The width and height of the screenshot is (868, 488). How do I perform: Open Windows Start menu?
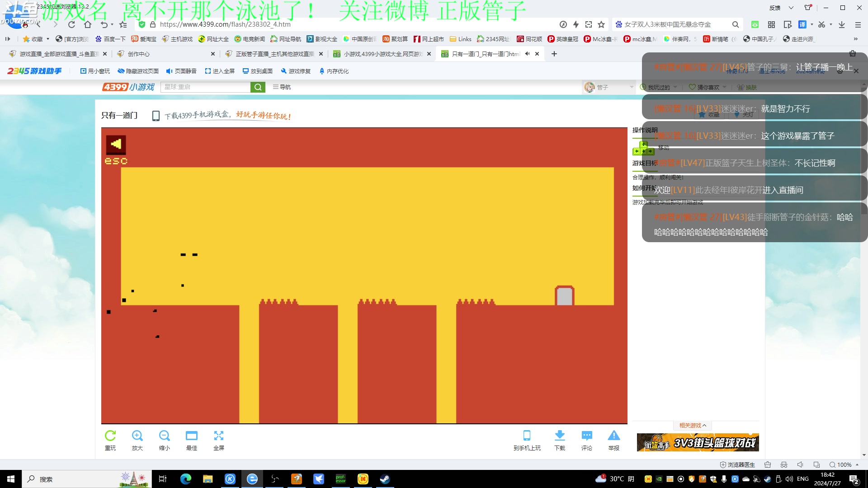click(x=11, y=479)
